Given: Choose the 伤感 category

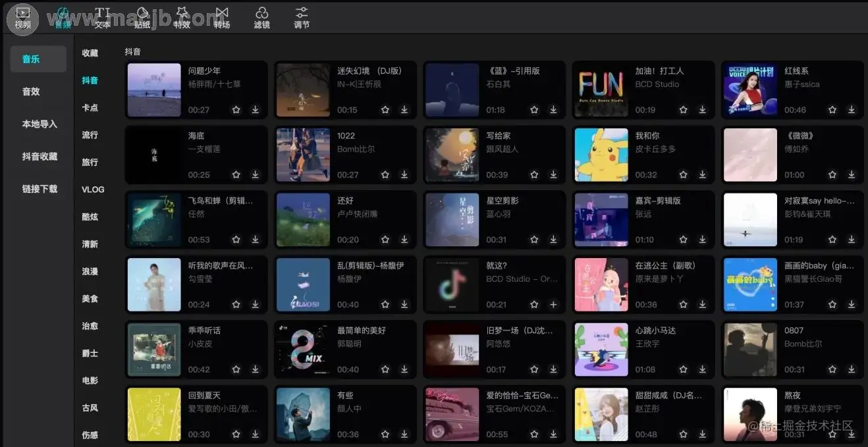Looking at the screenshot, I should (x=90, y=435).
